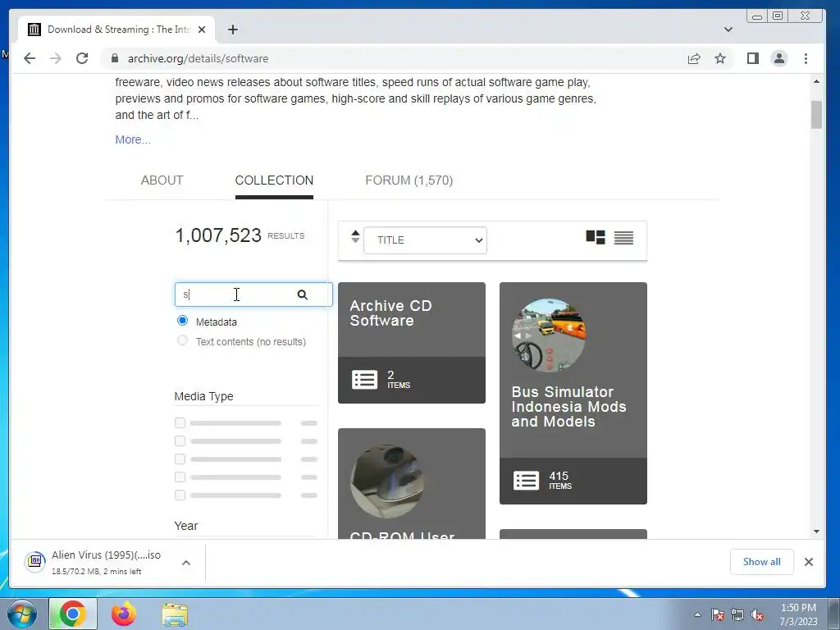Click the ISO file download icon

(35, 561)
